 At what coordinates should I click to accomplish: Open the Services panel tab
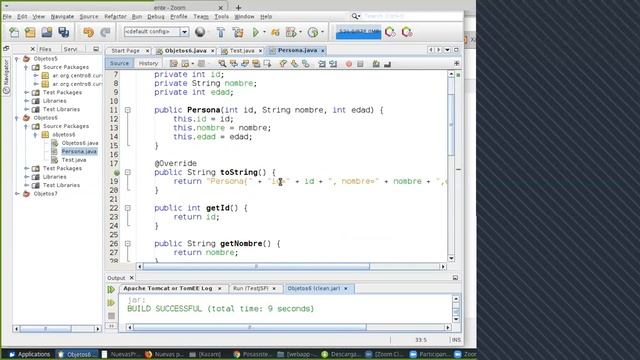coord(70,49)
